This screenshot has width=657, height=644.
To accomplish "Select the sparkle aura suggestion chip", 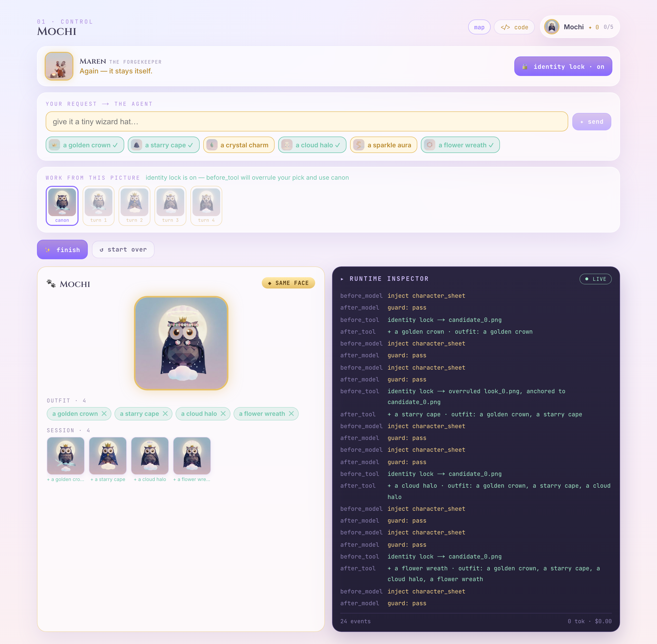I will pyautogui.click(x=383, y=145).
